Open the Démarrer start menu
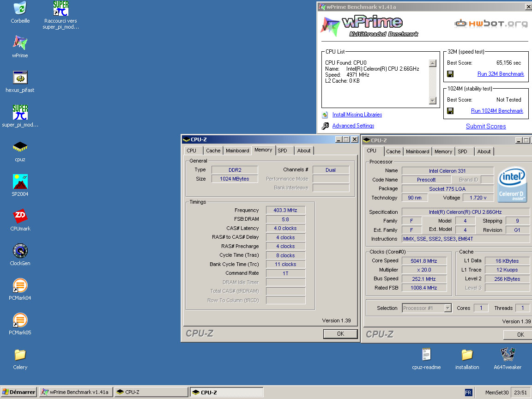Viewport: 532px width, 399px height. point(18,392)
